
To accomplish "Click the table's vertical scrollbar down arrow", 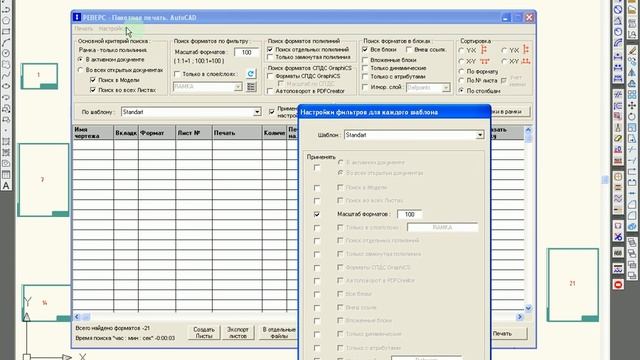I will tap(528, 308).
